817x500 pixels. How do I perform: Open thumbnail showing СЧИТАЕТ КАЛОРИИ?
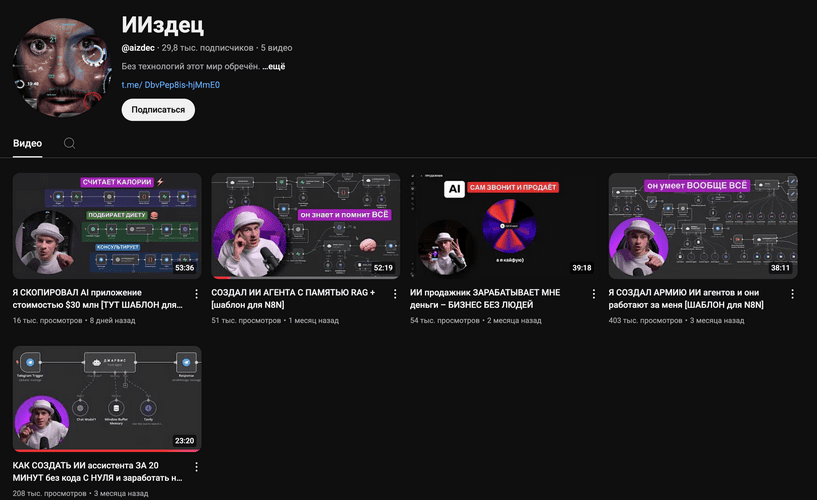[106, 225]
